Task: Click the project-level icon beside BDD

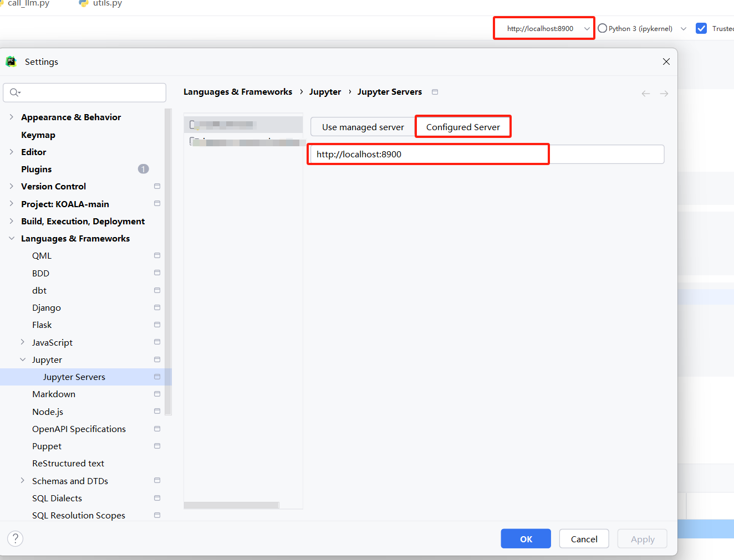Action: 157,273
